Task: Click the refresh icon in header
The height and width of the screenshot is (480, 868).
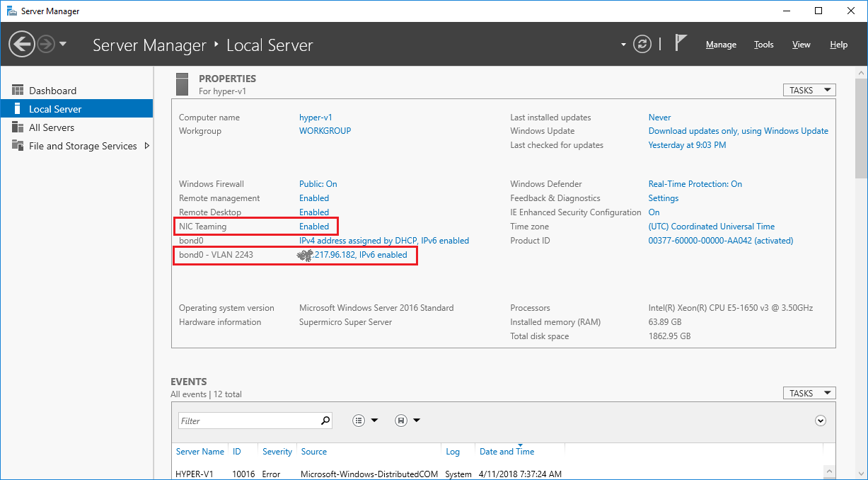Action: pyautogui.click(x=642, y=45)
